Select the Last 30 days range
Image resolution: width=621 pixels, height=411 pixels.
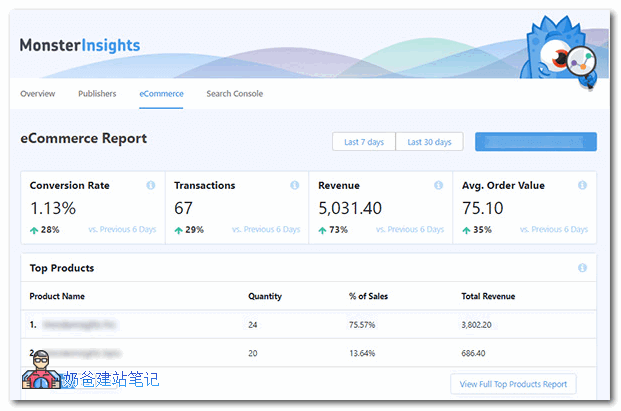tap(429, 142)
